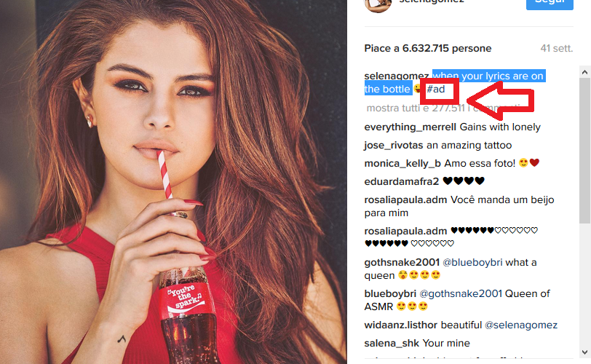Click the comments scrollbar thumb
This screenshot has height=364, width=591.
pyautogui.click(x=585, y=151)
